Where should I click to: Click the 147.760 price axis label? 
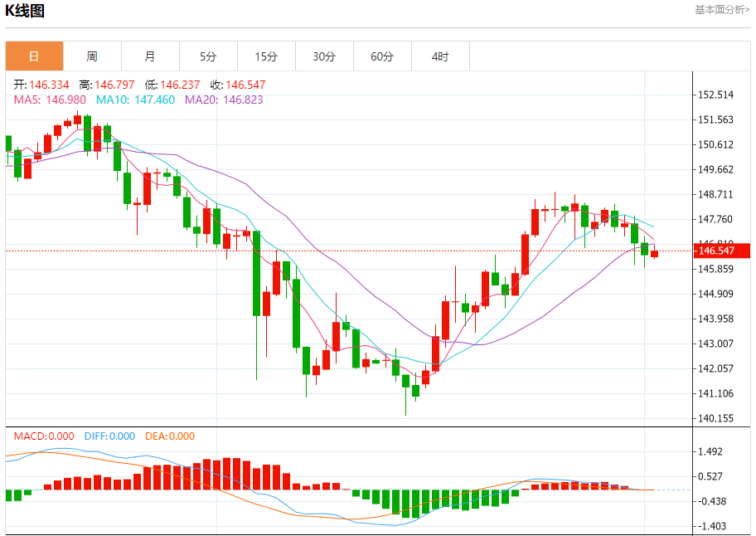click(x=716, y=219)
